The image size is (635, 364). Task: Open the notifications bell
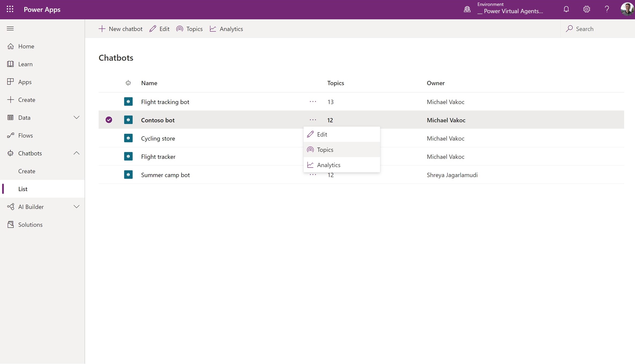pyautogui.click(x=566, y=9)
